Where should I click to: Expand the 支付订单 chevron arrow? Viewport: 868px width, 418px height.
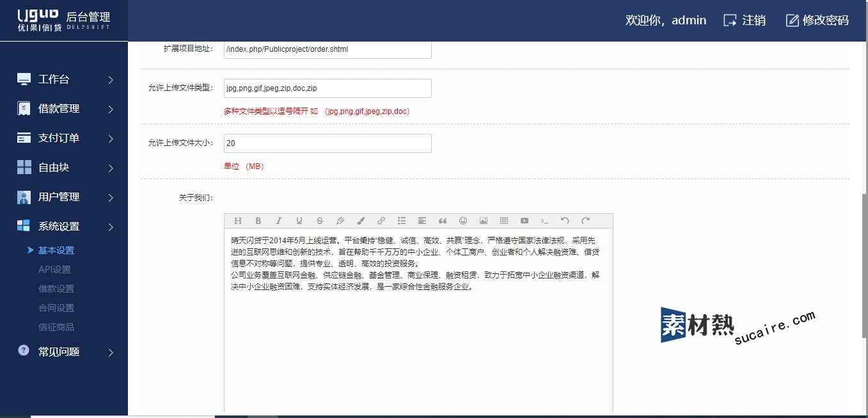tap(111, 139)
